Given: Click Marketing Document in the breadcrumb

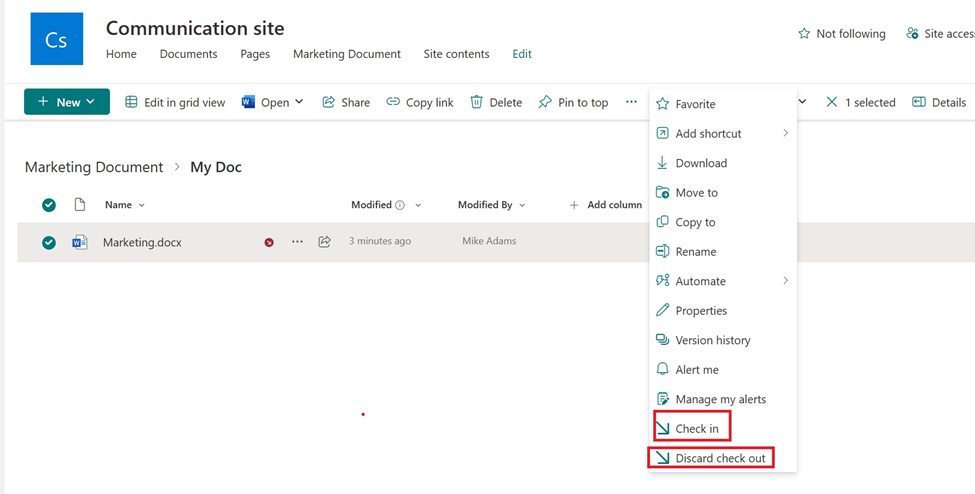Looking at the screenshot, I should pos(94,167).
